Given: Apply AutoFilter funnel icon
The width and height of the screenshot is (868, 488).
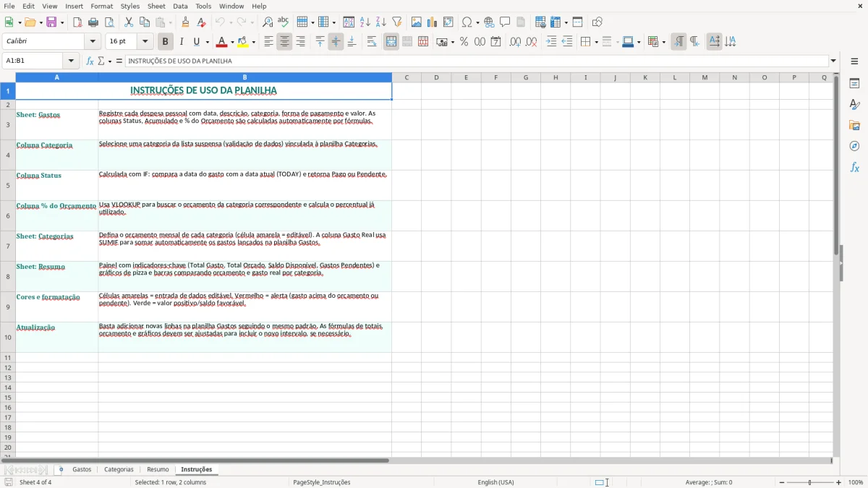Looking at the screenshot, I should 397,22.
